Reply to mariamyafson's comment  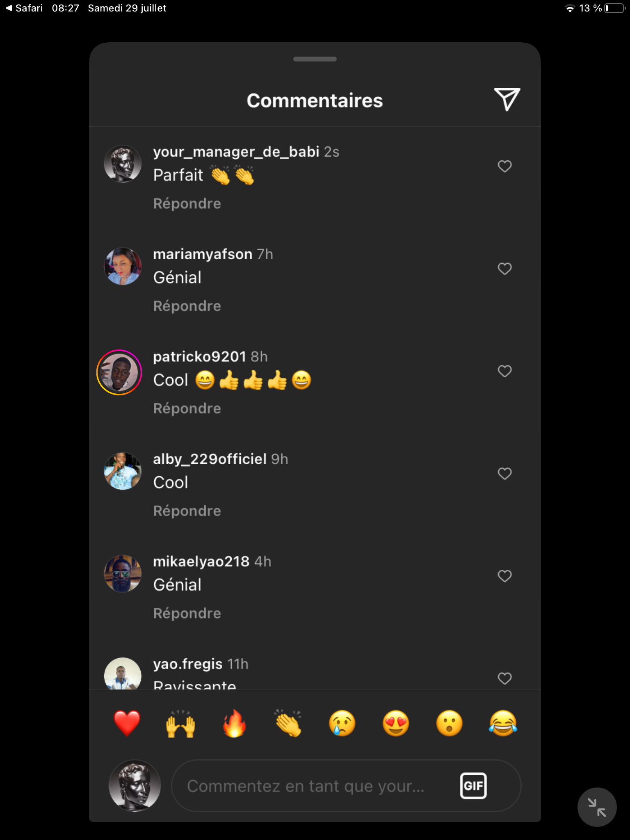[187, 306]
